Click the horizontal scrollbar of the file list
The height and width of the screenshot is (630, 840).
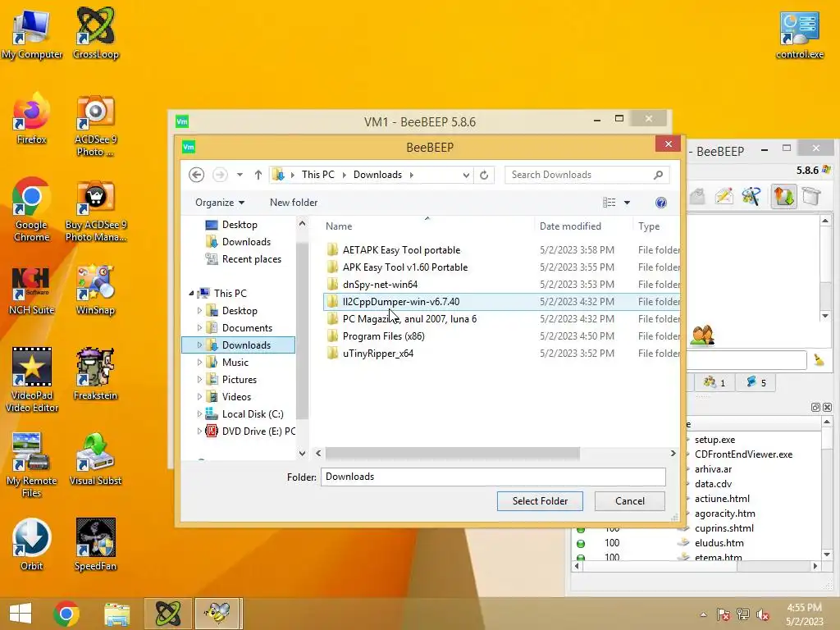click(452, 454)
